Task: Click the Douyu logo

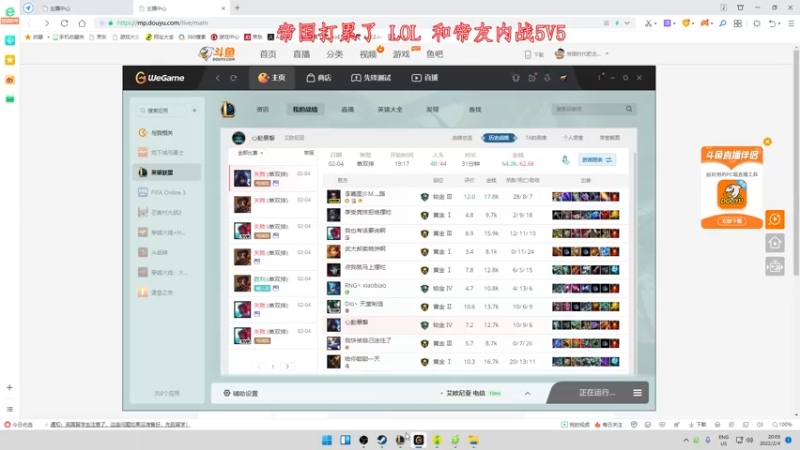Action: tap(217, 54)
